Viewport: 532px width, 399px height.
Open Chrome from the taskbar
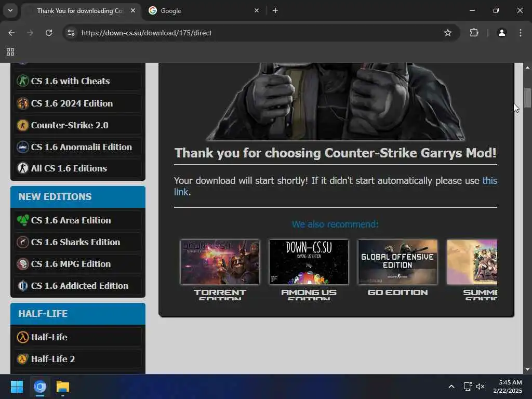pyautogui.click(x=40, y=387)
